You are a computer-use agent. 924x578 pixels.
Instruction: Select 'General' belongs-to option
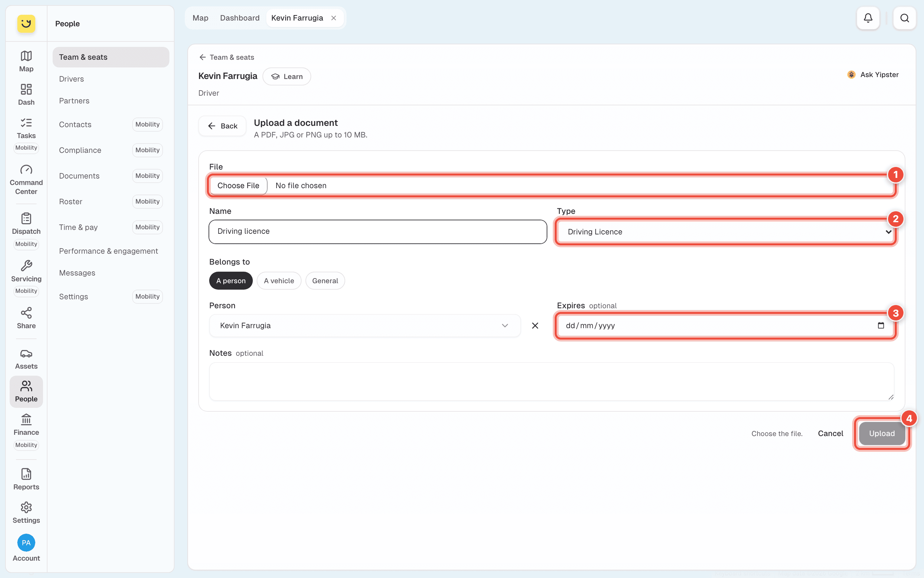tap(325, 281)
